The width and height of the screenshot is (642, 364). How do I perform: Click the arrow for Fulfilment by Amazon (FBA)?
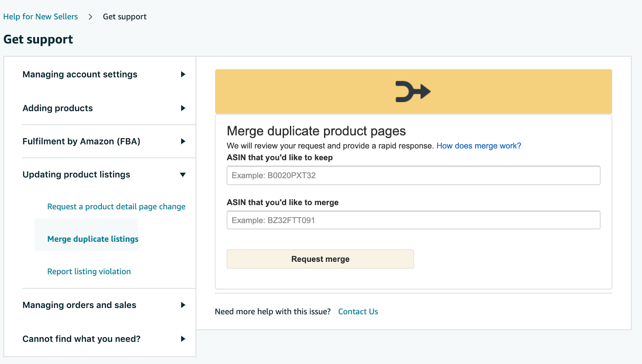pos(183,141)
